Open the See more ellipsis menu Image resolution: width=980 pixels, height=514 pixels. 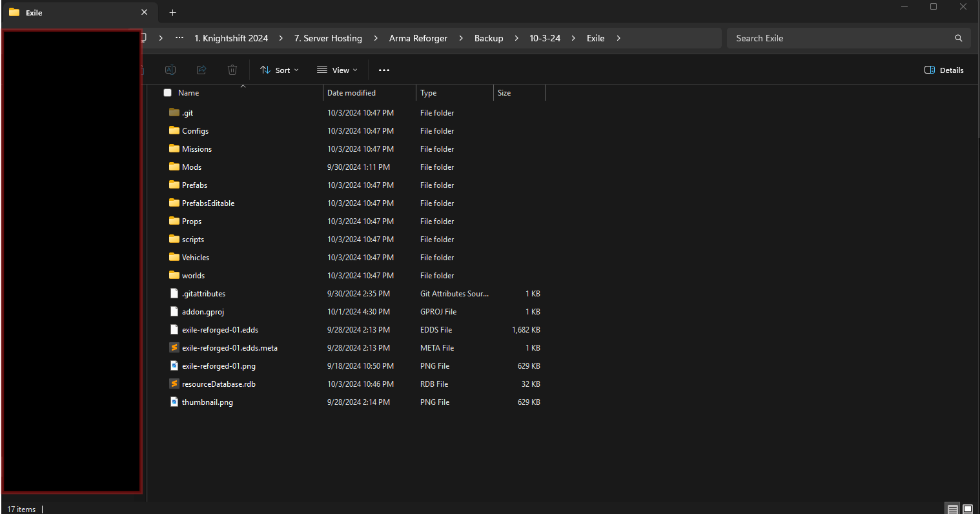[x=384, y=70]
